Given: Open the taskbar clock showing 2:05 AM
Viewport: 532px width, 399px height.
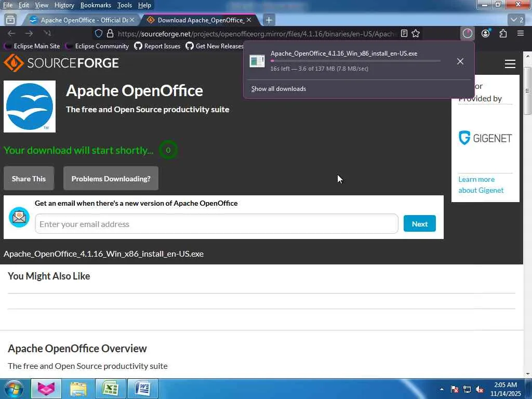Looking at the screenshot, I should (x=506, y=389).
